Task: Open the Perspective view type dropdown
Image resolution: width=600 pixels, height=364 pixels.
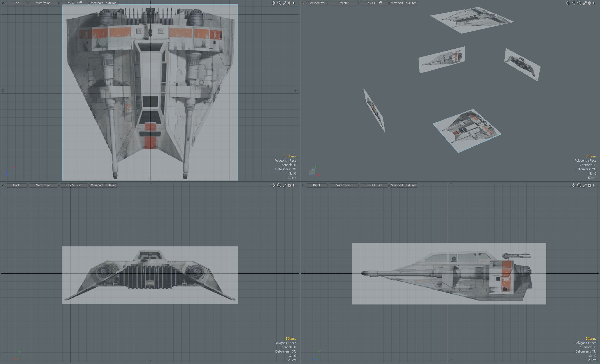Action: click(x=316, y=3)
